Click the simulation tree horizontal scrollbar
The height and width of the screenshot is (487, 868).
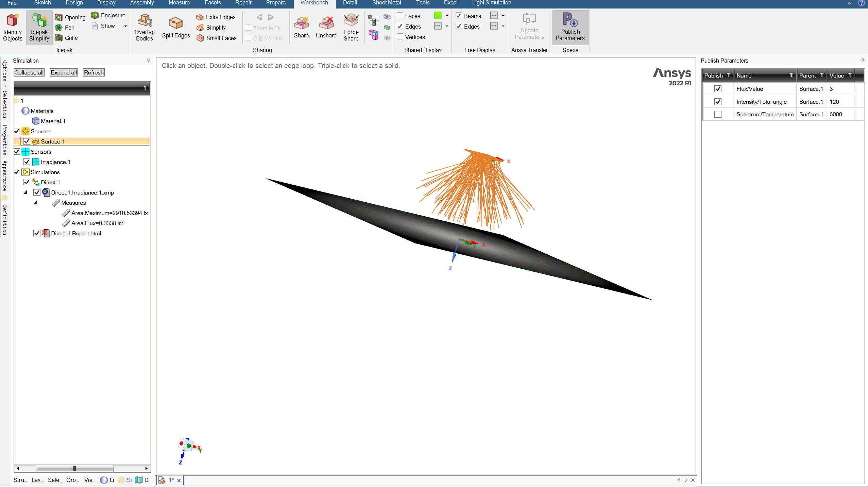(x=74, y=468)
